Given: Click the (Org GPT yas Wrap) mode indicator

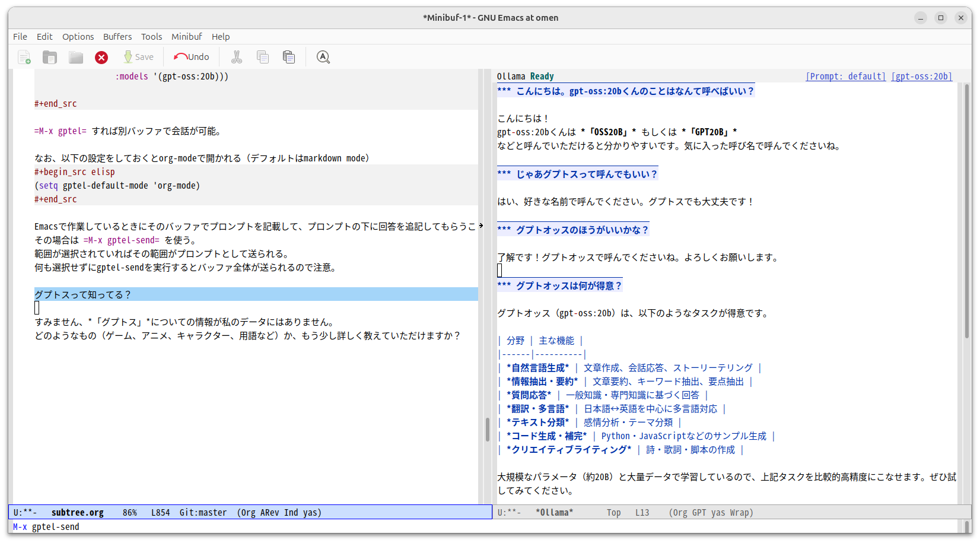Looking at the screenshot, I should coord(711,513).
